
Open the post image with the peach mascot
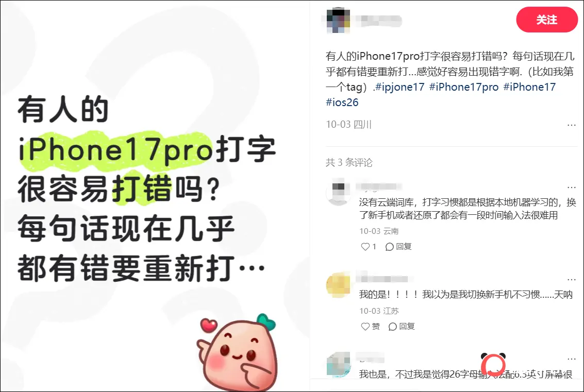(155, 196)
